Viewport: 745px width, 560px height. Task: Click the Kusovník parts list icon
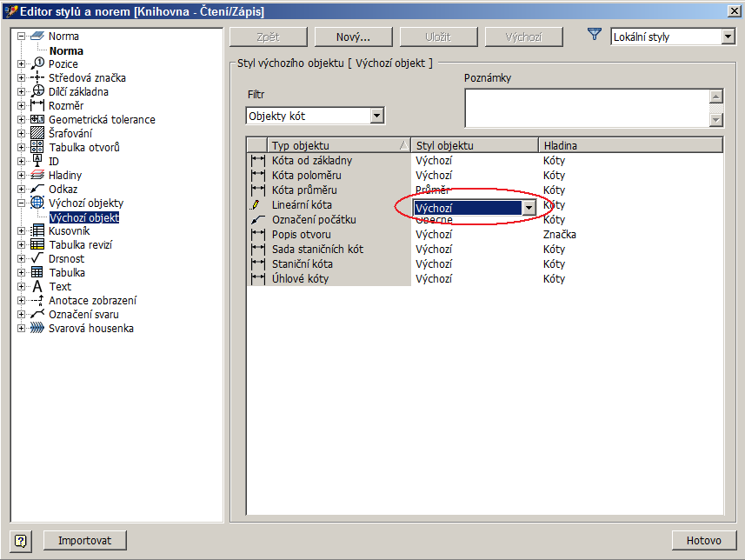(x=37, y=231)
